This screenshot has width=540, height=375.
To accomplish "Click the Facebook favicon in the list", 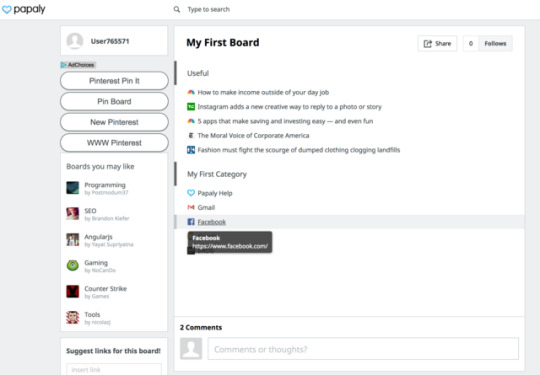I will click(x=191, y=222).
